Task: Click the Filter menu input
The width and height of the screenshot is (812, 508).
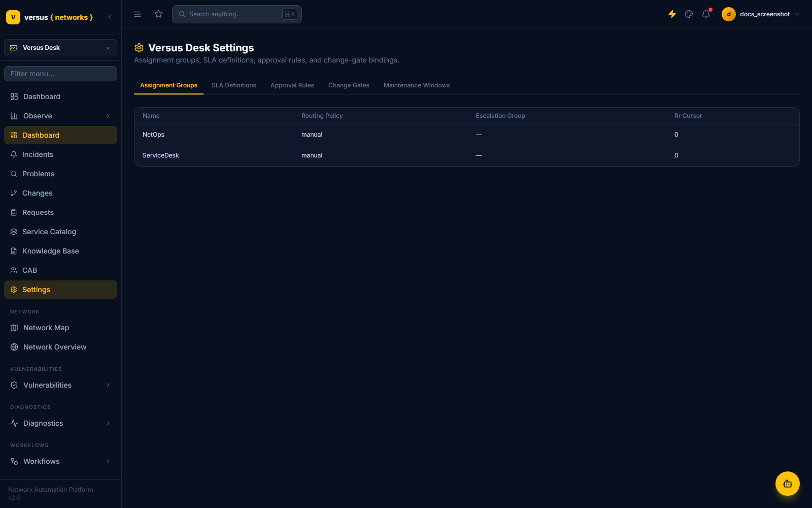Action: [x=60, y=74]
